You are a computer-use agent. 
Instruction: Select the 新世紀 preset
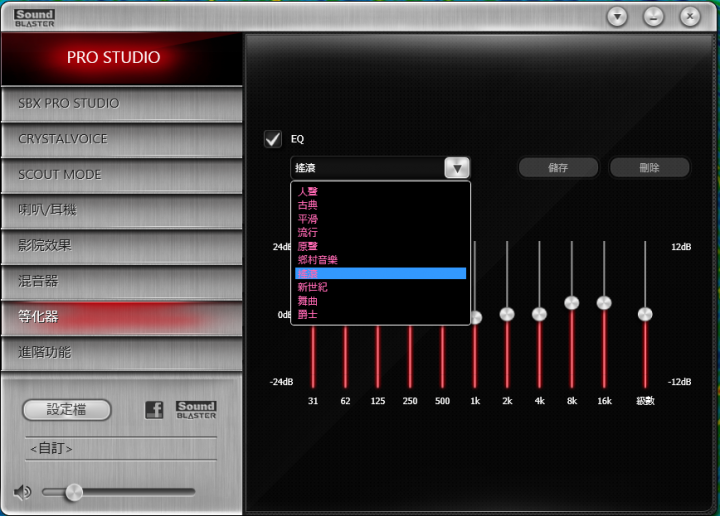click(380, 287)
